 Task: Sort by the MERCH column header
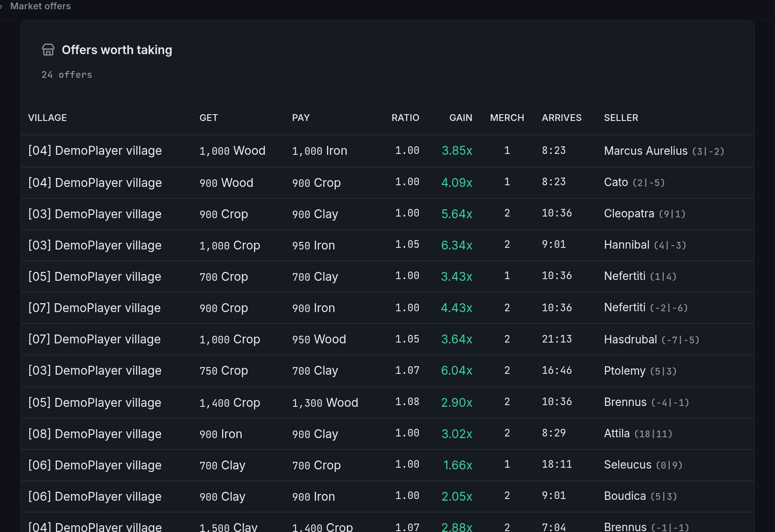[x=507, y=118]
